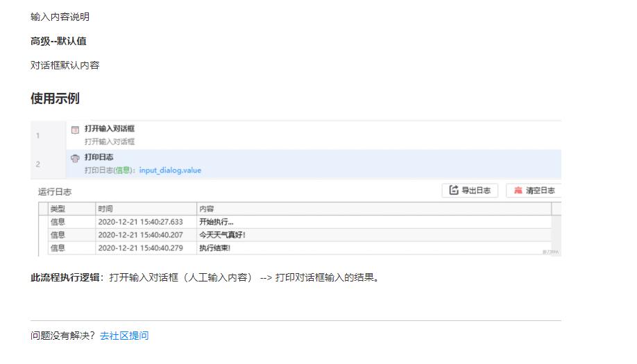Click the 清空日志 clear log button
This screenshot has width=637, height=364.
534,190
